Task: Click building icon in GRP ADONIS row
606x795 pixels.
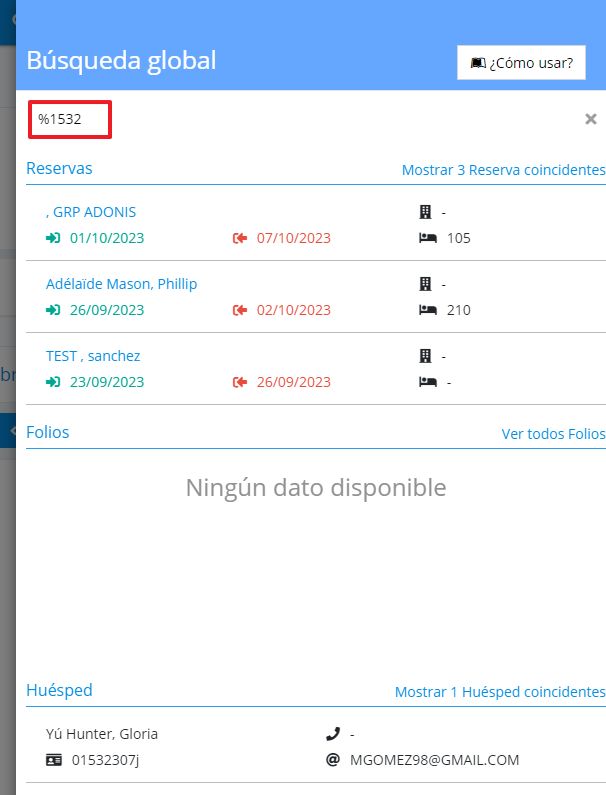Action: pyautogui.click(x=425, y=212)
